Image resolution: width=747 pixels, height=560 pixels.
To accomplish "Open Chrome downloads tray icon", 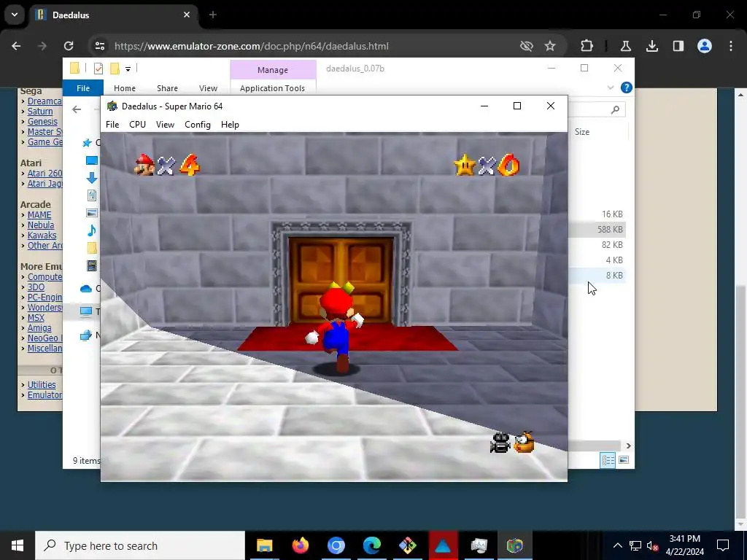I will tap(651, 46).
